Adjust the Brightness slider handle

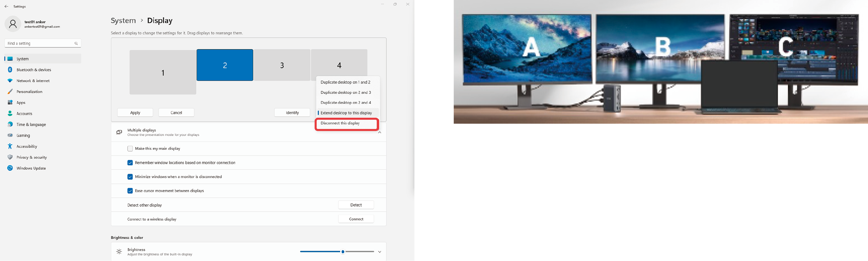click(x=343, y=252)
